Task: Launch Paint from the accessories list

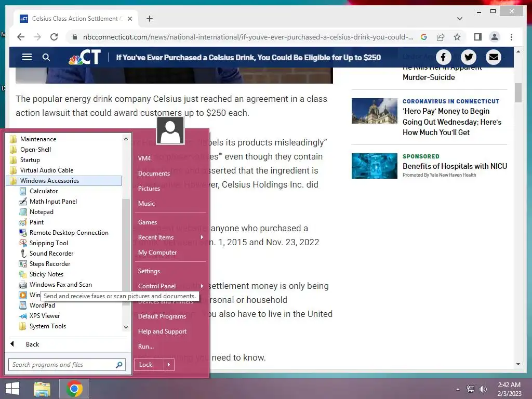Action: (x=36, y=222)
